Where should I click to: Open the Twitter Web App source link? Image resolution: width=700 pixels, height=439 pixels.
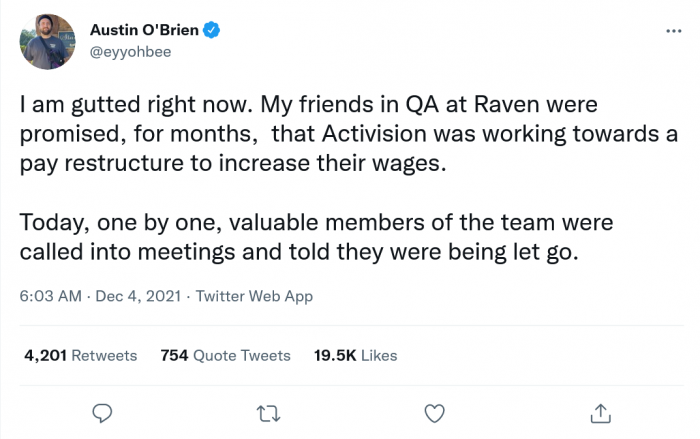click(254, 296)
